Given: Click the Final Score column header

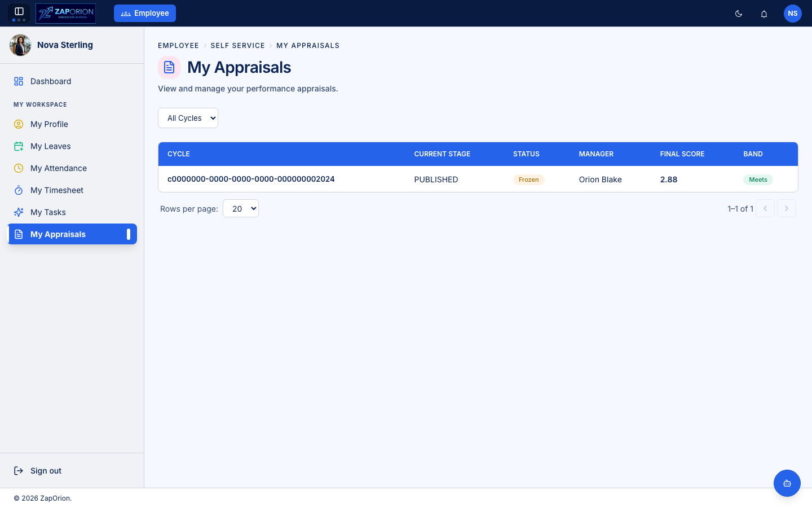Looking at the screenshot, I should click(x=682, y=154).
